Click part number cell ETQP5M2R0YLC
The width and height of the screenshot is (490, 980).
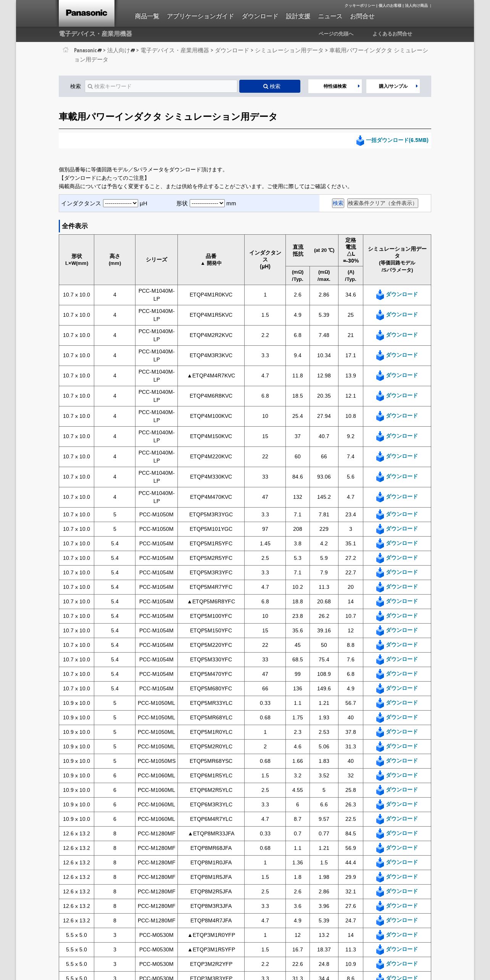pos(211,746)
